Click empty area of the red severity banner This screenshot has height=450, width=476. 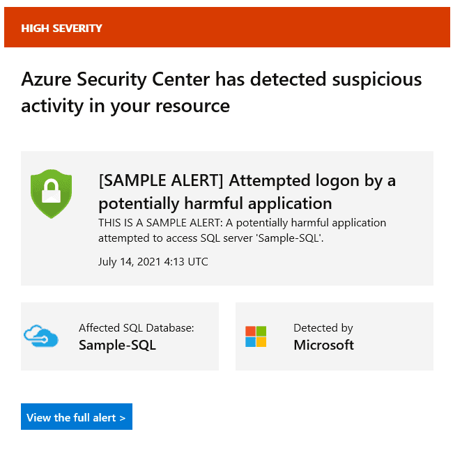click(x=273, y=27)
